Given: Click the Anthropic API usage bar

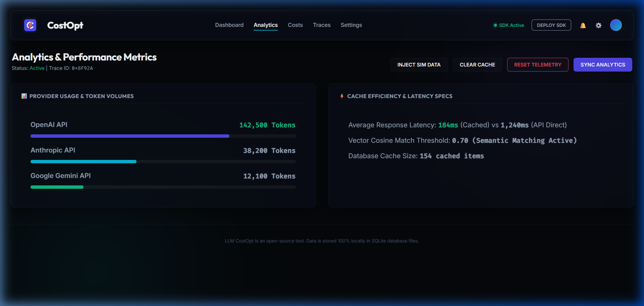Looking at the screenshot, I should click(163, 162).
